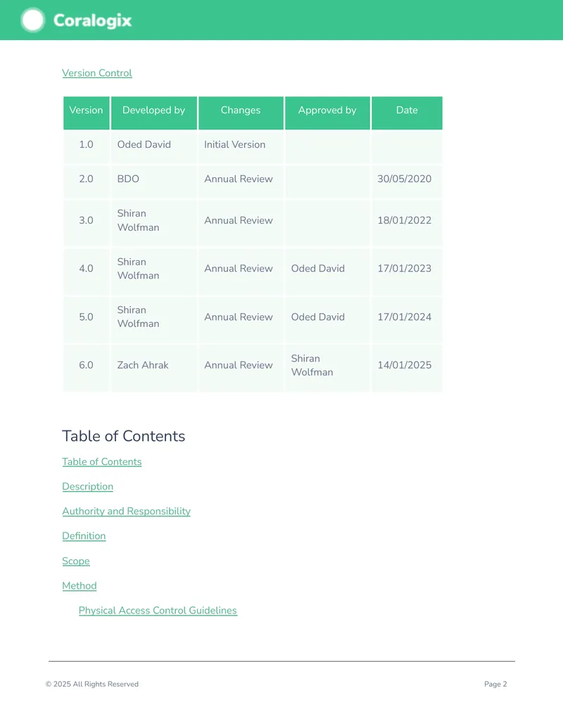
Task: Jump to the Description section link
Action: click(88, 487)
